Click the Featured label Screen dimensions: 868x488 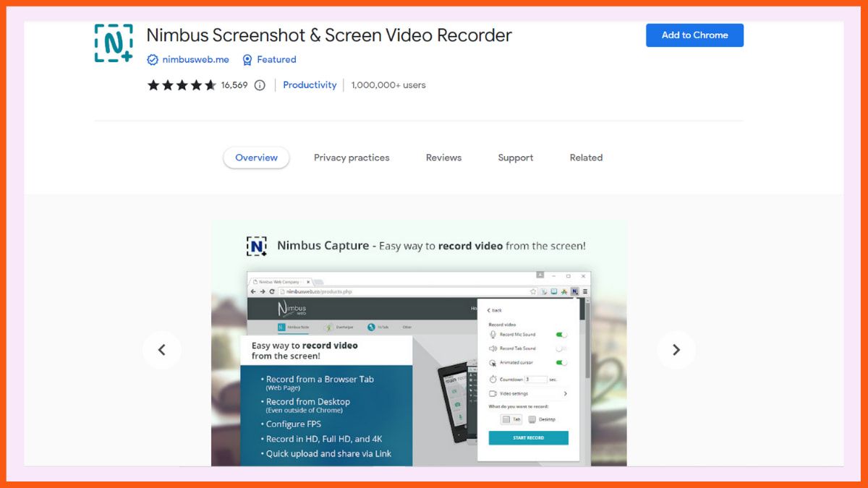tap(276, 60)
